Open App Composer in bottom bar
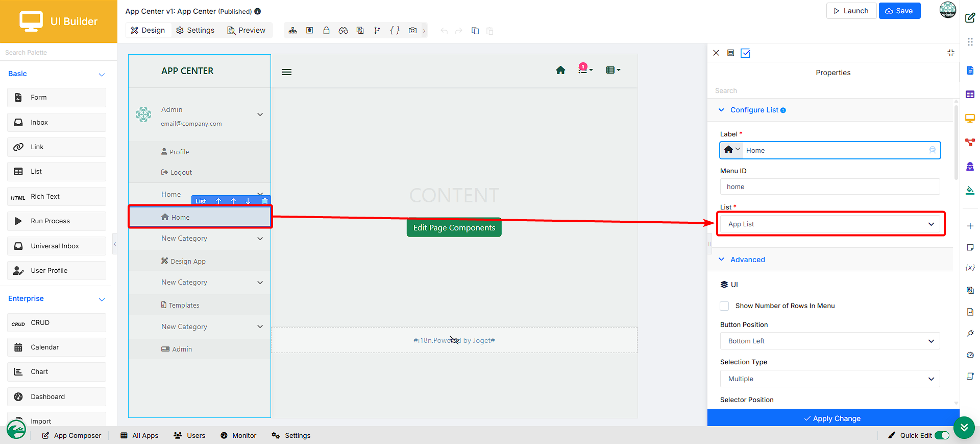980x444 pixels. (71, 435)
